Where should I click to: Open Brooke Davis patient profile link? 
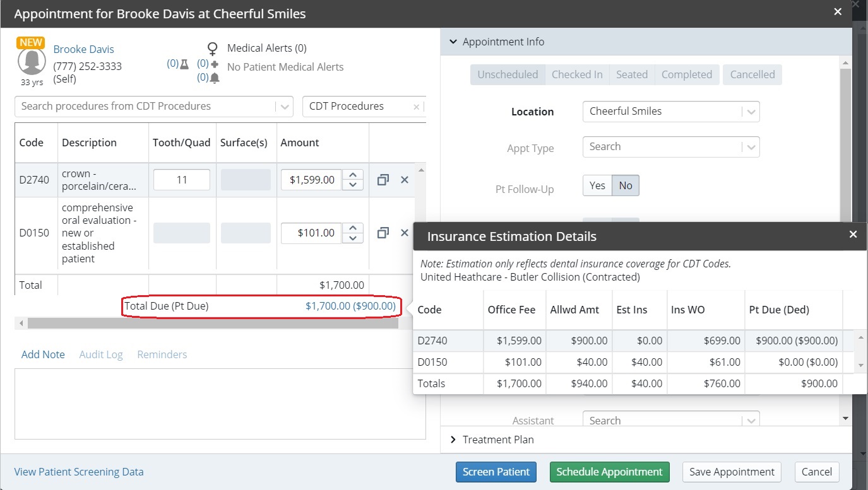point(84,49)
